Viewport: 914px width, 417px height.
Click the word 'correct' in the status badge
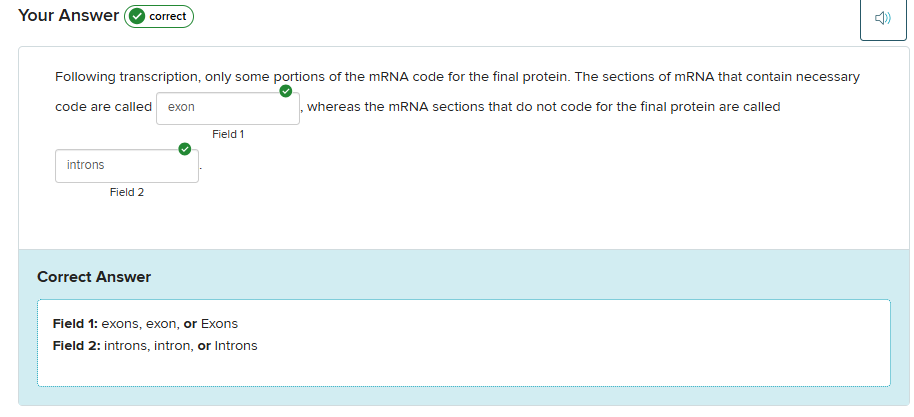(x=168, y=17)
